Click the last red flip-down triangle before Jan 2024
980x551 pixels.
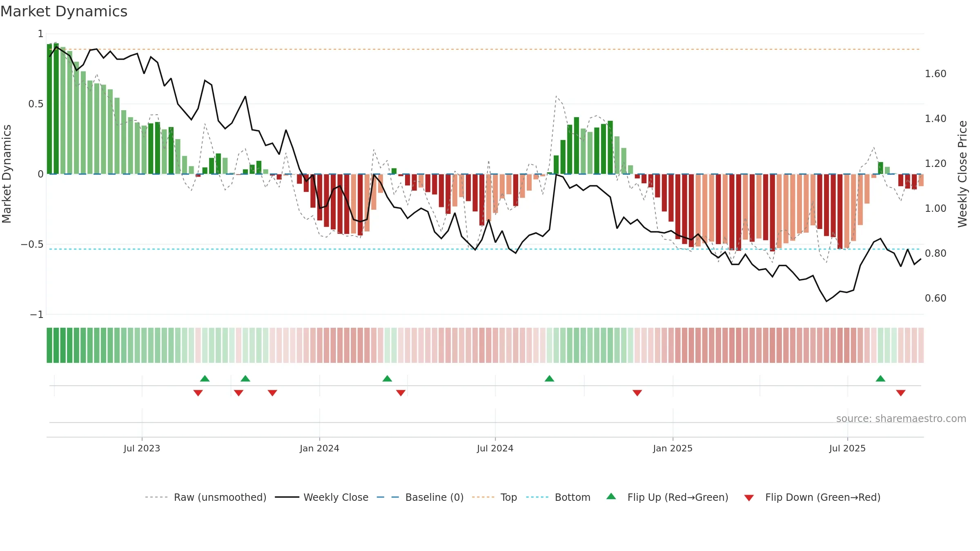(272, 393)
